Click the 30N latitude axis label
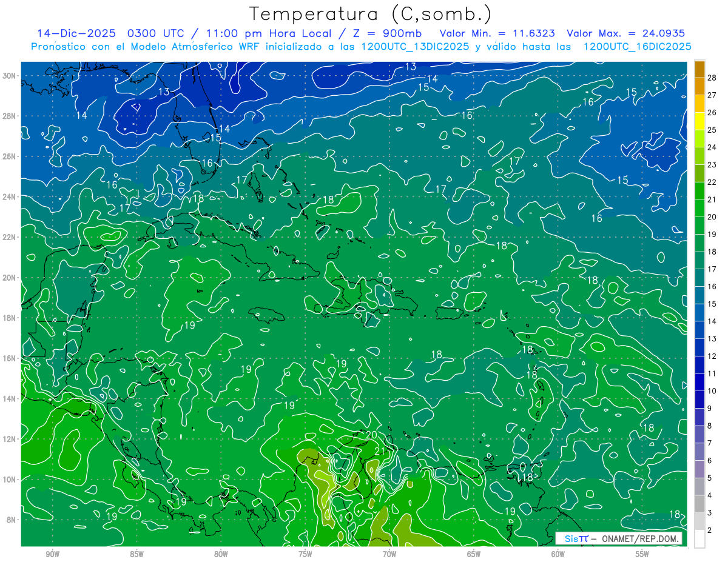 tap(10, 76)
